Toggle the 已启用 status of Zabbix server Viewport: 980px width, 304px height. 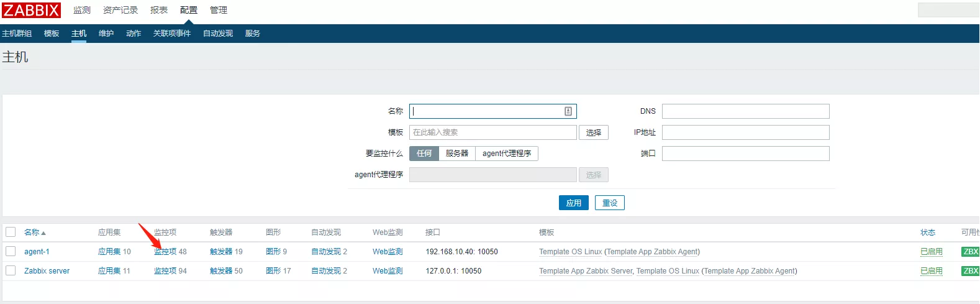pyautogui.click(x=931, y=271)
